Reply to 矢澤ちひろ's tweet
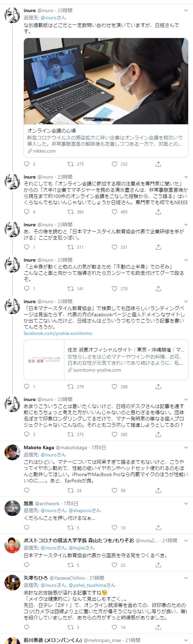 click(27, 627)
